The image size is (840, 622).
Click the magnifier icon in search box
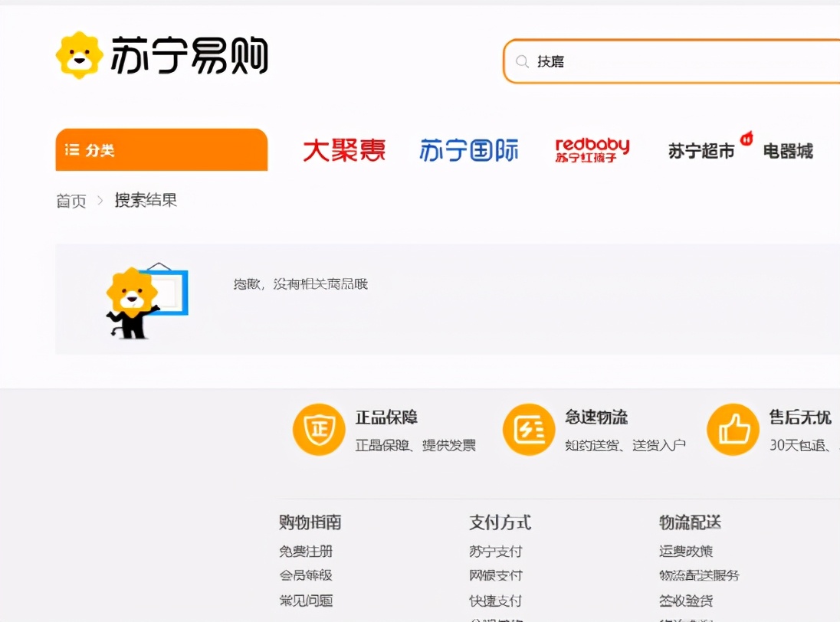pos(523,61)
